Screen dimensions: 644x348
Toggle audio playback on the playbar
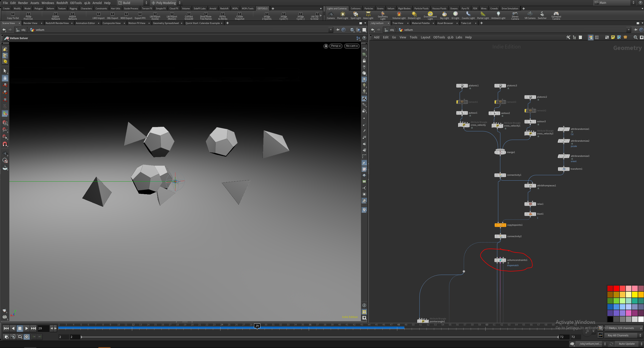click(x=13, y=337)
